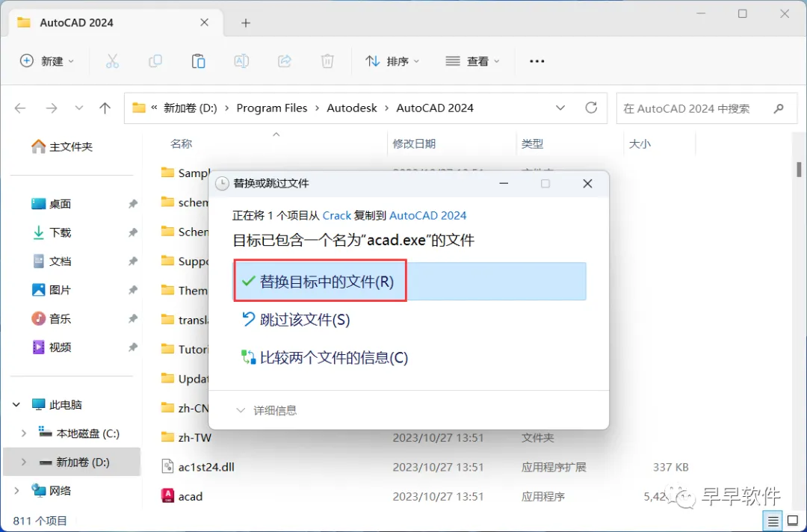Screen dimensions: 807x532
Task: Click Program Files in breadcrumb path
Action: click(272, 108)
